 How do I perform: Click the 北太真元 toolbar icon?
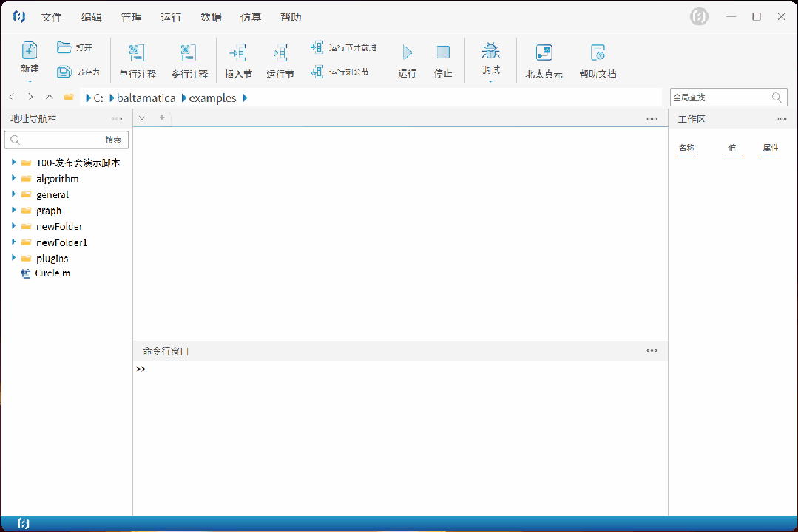tap(544, 53)
